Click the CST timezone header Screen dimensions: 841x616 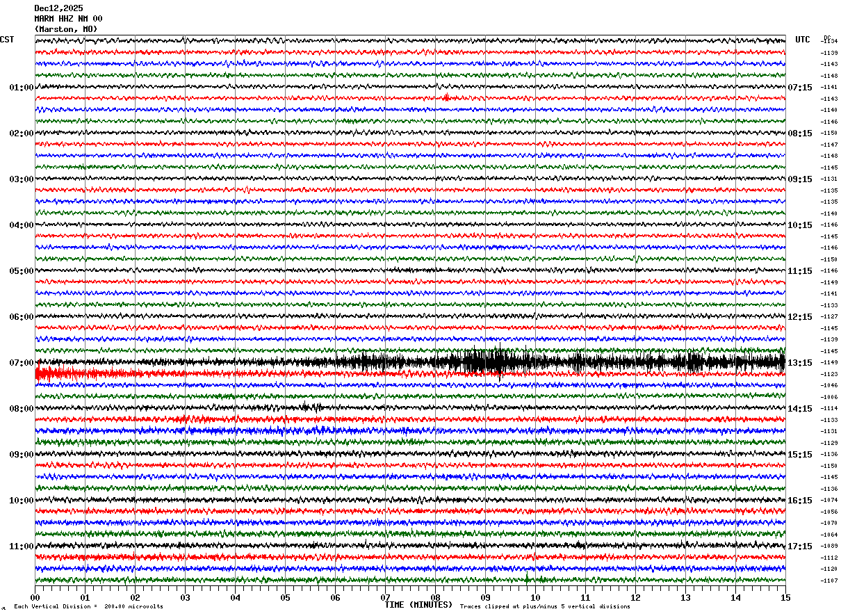7,40
